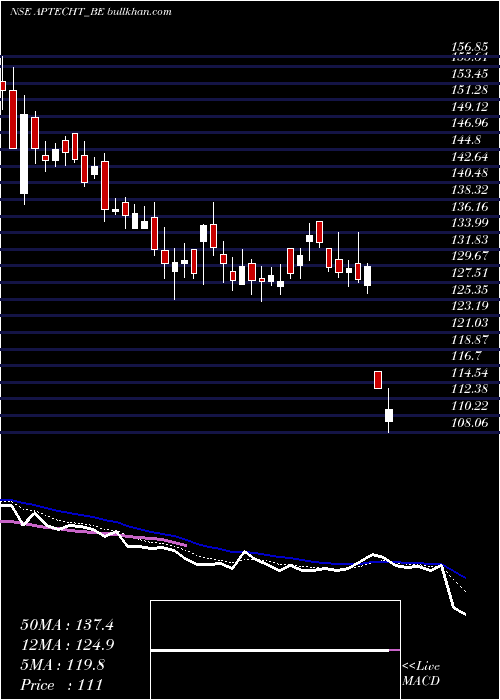Select the Price : 111 readout

[61, 685]
